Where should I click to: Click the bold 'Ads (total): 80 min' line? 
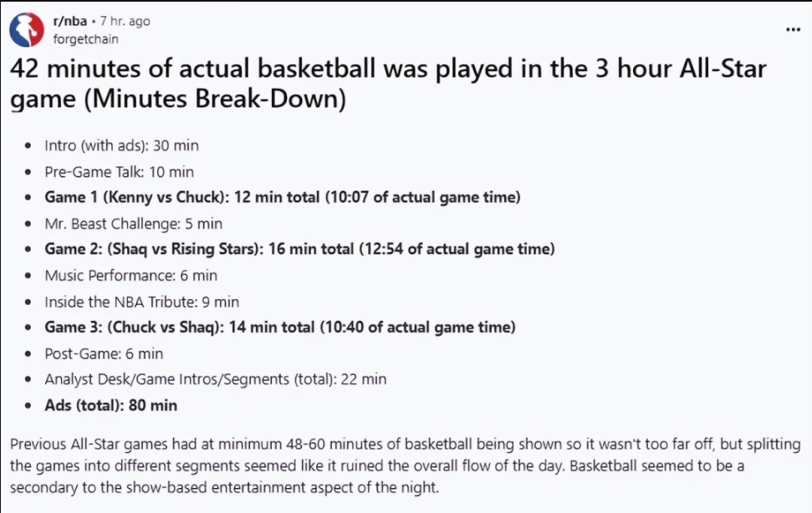110,405
